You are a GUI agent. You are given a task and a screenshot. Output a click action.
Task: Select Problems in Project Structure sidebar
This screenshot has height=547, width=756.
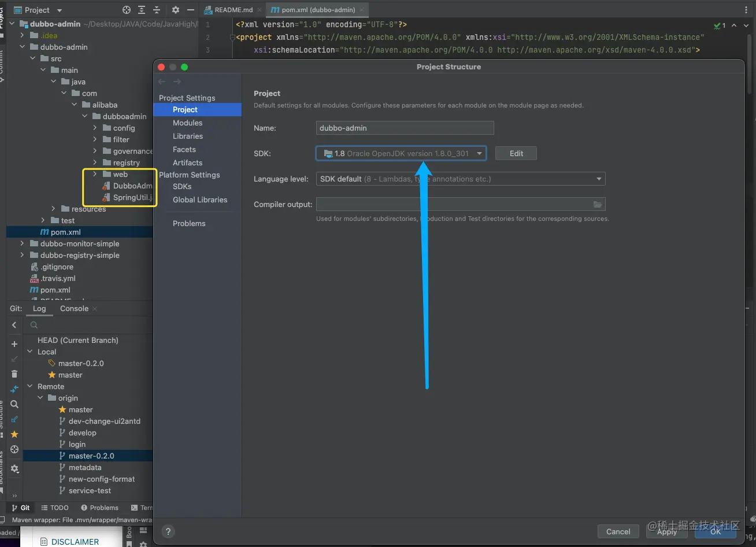click(189, 223)
